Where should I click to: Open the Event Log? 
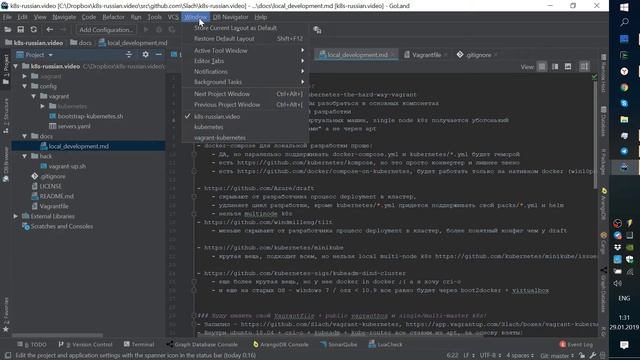(576, 344)
